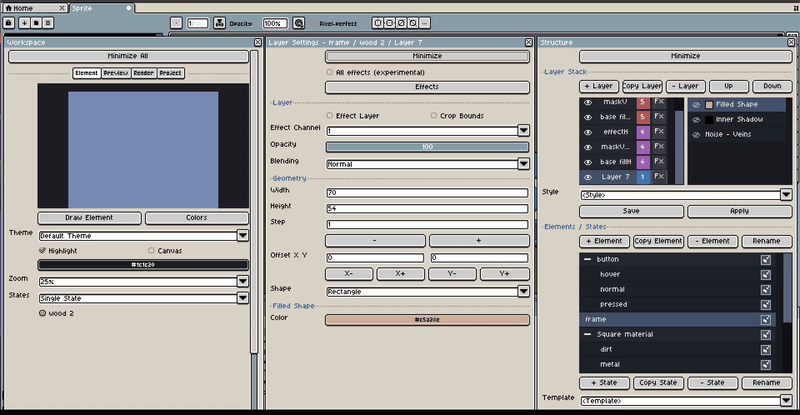The width and height of the screenshot is (800, 415).
Task: Switch to the Preview tab
Action: (x=116, y=73)
